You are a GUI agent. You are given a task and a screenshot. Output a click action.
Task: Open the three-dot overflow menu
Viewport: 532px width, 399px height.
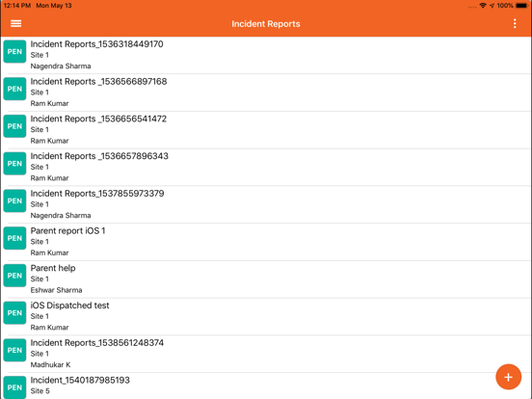coord(515,23)
